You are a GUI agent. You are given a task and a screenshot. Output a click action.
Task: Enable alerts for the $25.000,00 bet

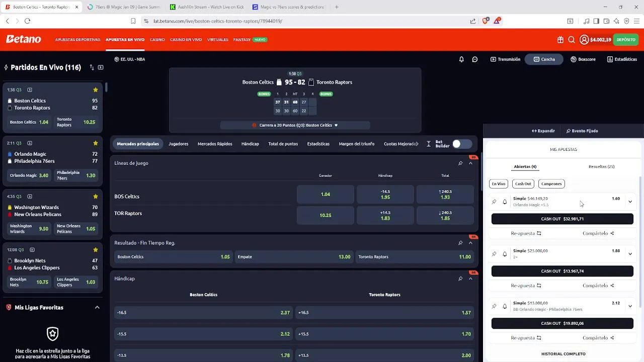click(x=505, y=254)
